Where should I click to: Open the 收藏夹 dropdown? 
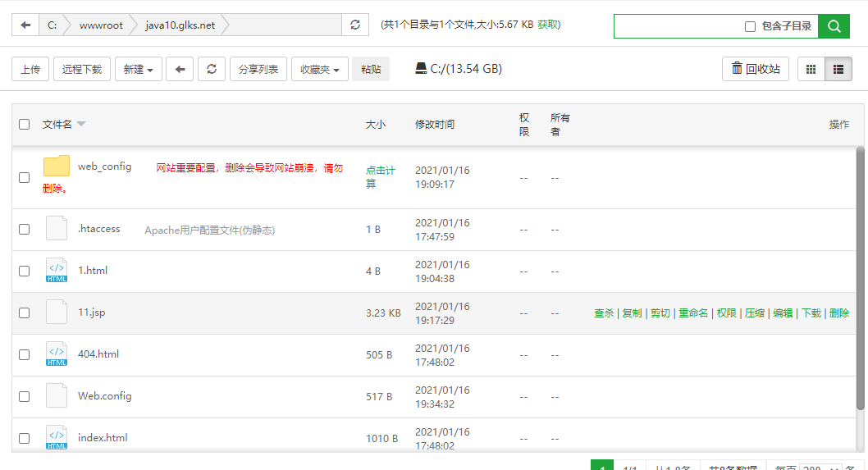click(320, 69)
